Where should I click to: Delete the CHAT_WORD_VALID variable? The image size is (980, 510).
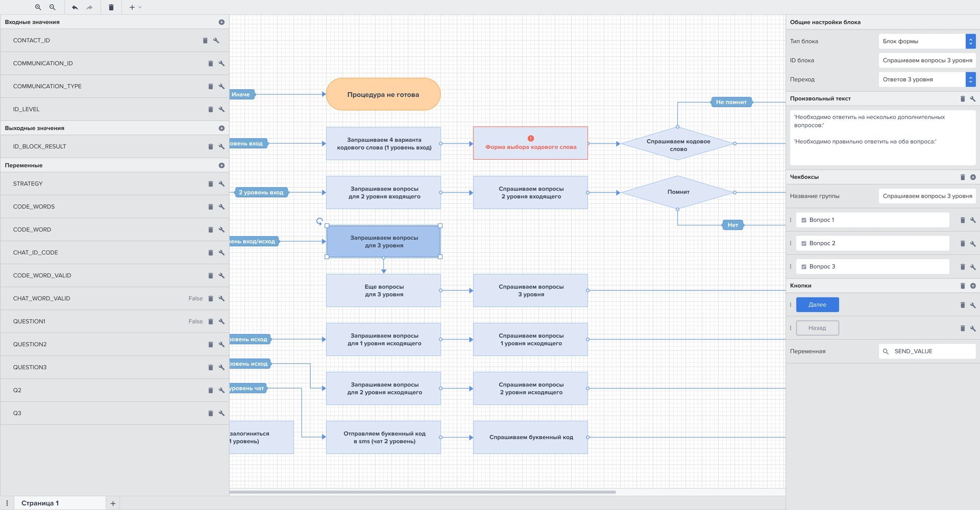point(211,298)
